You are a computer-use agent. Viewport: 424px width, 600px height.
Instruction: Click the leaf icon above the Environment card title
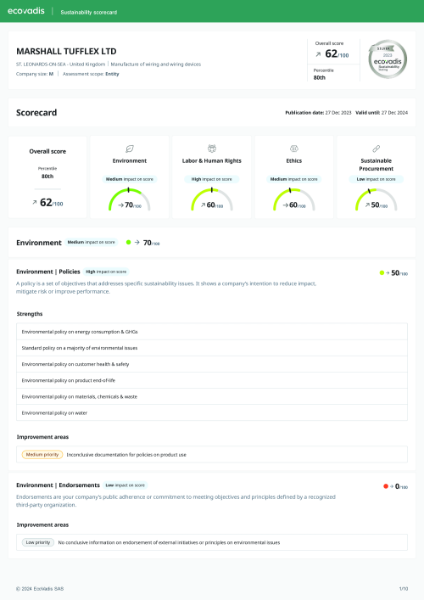click(130, 148)
